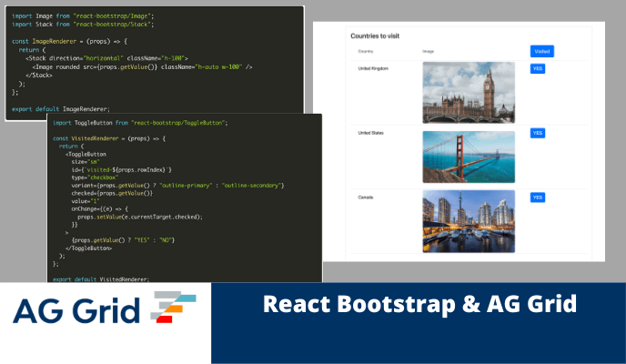The image size is (626, 364).
Task: Click the United States country cell
Action: click(372, 133)
